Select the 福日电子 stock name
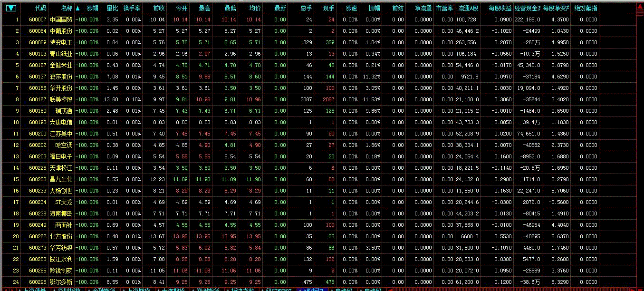The height and width of the screenshot is (291, 644). pyautogui.click(x=61, y=156)
